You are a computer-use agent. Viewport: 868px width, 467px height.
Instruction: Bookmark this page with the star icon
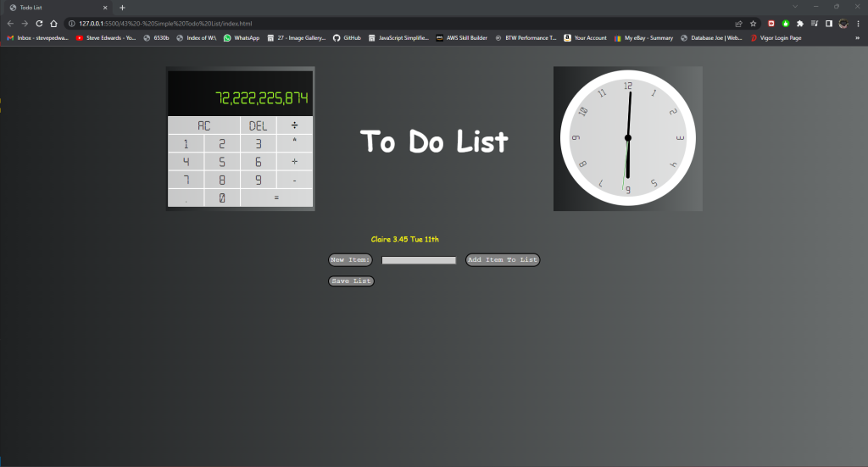[x=753, y=24]
